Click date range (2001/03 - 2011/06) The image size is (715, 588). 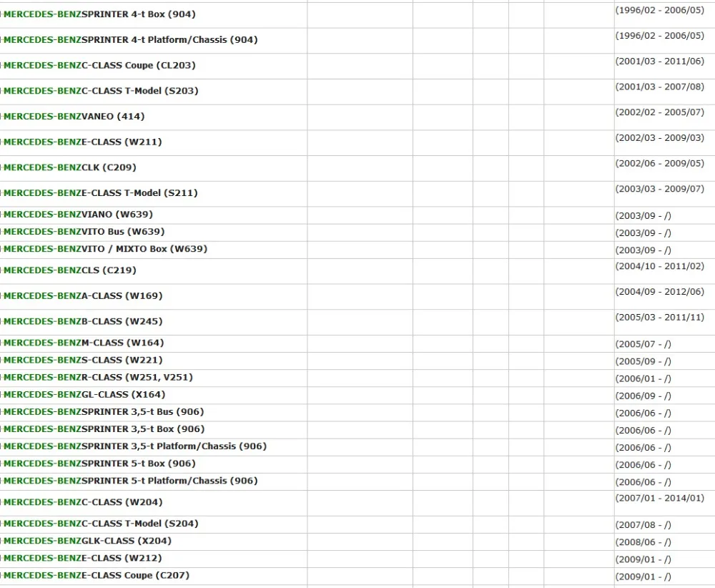pos(660,62)
